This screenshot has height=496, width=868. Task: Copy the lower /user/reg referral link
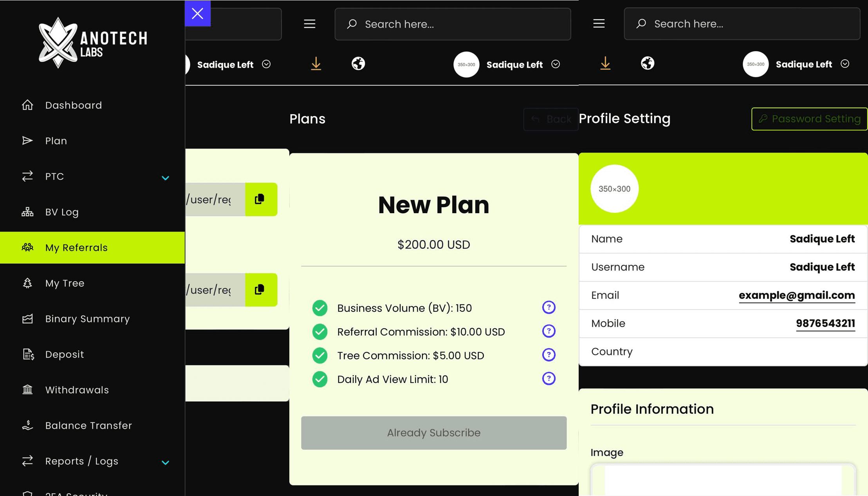[x=261, y=290]
